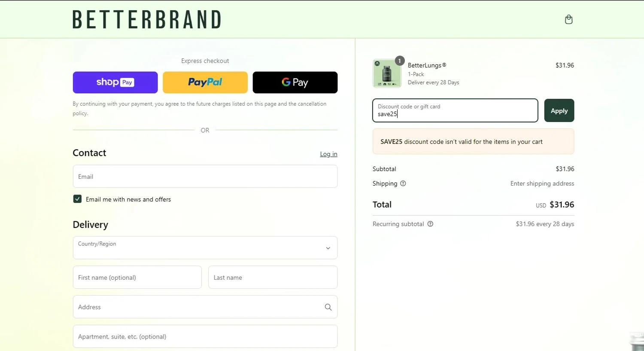Click the Total USD $31.96 amount
Image resolution: width=644 pixels, height=351 pixels.
pos(555,204)
